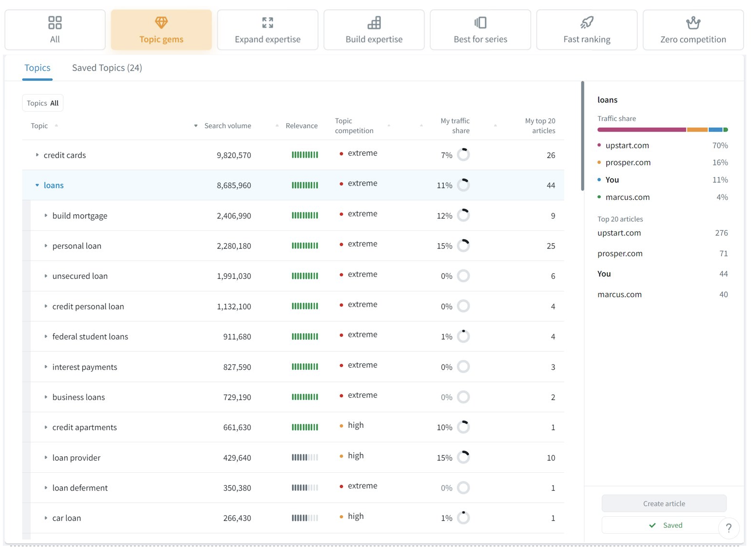Sort by Topic column header
Screen dimensions: 756x553
tap(39, 126)
